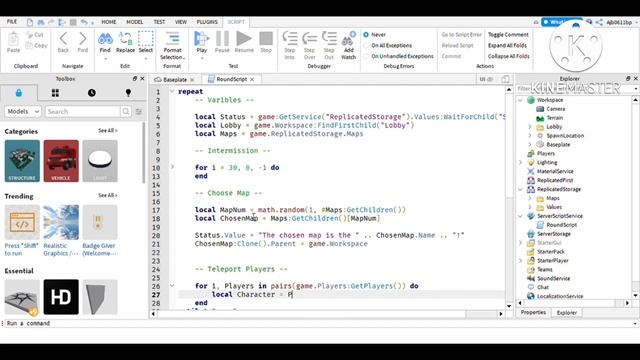This screenshot has width=640, height=360.
Task: Switch to Properties panel tab
Action: pyautogui.click(x=533, y=312)
